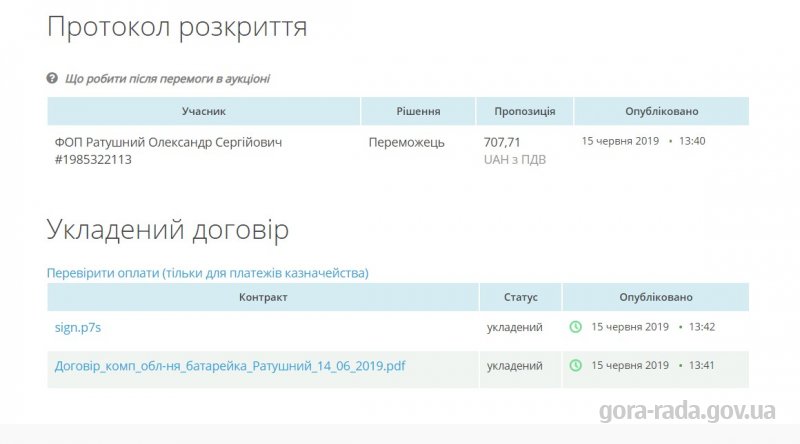Click the Пропозиція column header
This screenshot has width=800, height=444.
(x=524, y=111)
